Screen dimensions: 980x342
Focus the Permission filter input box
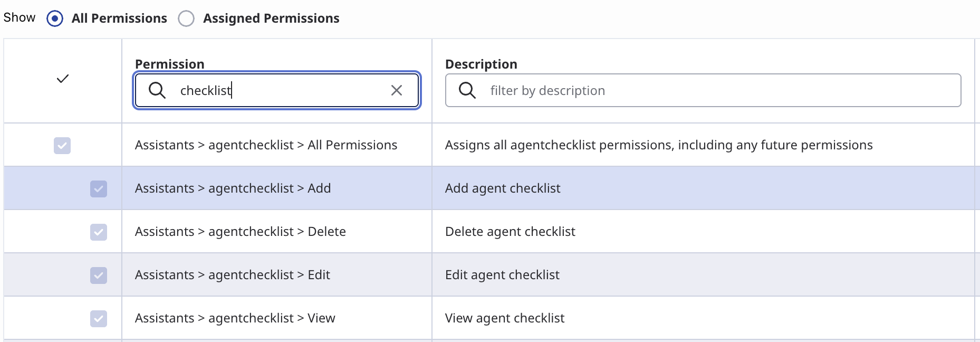280,91
